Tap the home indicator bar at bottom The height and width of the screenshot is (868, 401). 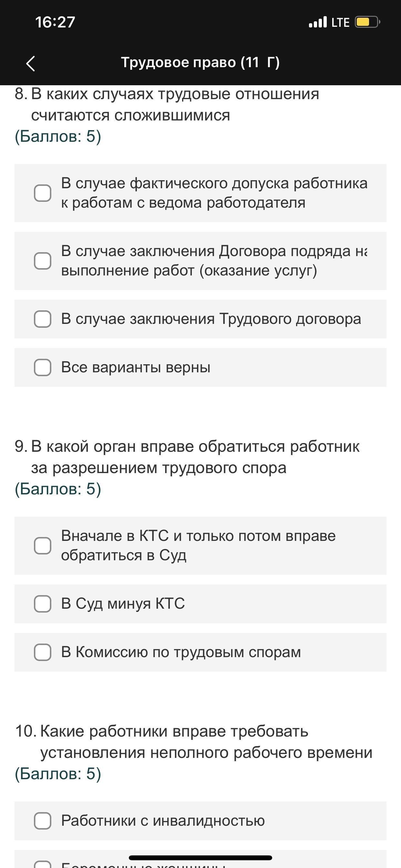(x=200, y=858)
